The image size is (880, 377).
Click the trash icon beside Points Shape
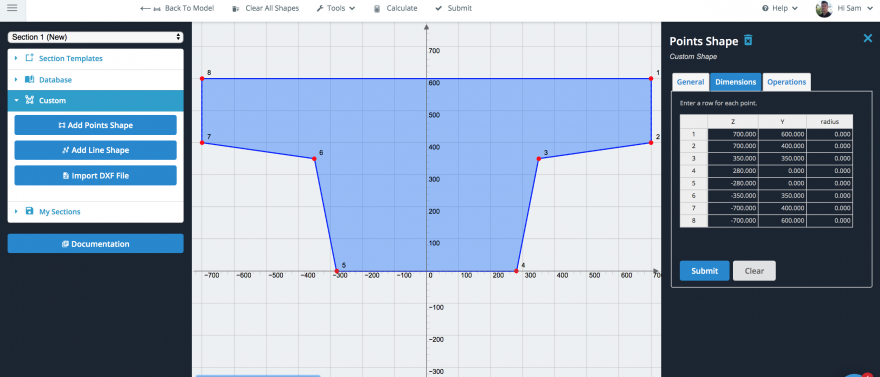(748, 40)
